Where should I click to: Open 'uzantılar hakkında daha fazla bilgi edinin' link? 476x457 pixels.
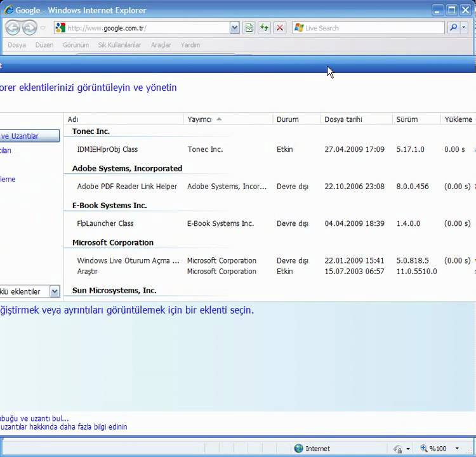(x=63, y=427)
